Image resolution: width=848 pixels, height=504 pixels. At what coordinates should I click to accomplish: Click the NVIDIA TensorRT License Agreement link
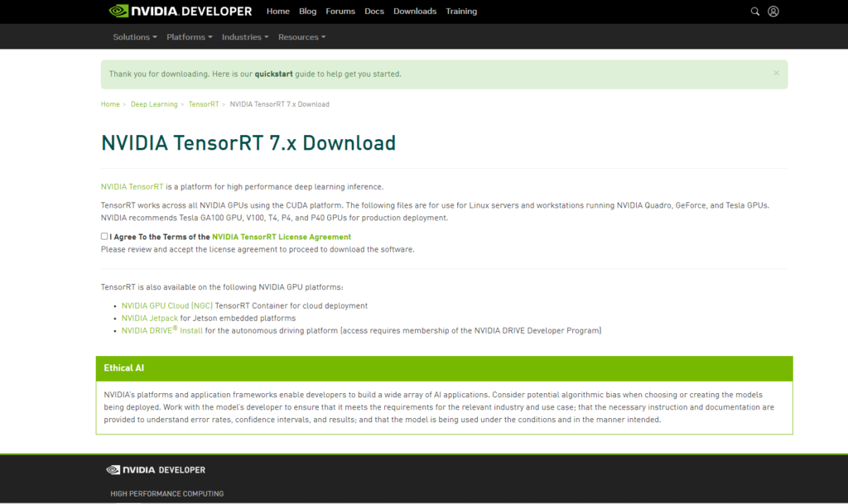(x=282, y=237)
